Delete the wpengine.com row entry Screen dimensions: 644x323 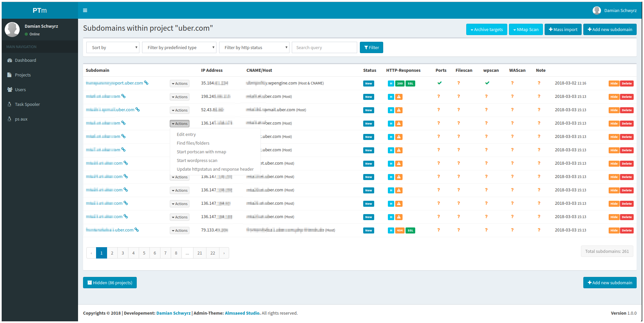coord(627,84)
